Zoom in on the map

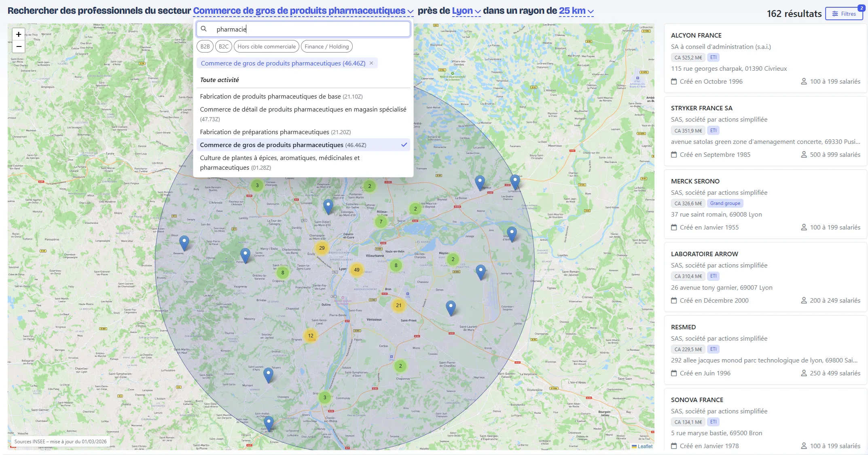19,34
